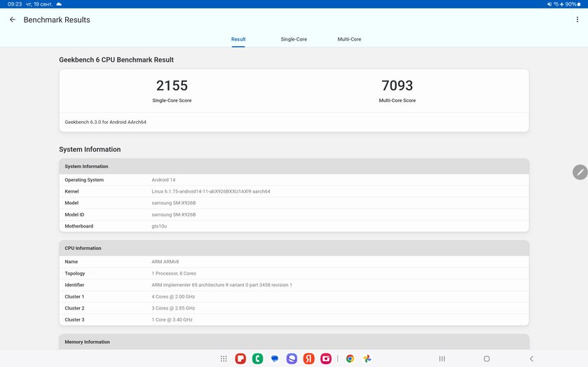Launch Samsung Notes from the taskbar
Image resolution: width=588 pixels, height=367 pixels.
coord(240,359)
